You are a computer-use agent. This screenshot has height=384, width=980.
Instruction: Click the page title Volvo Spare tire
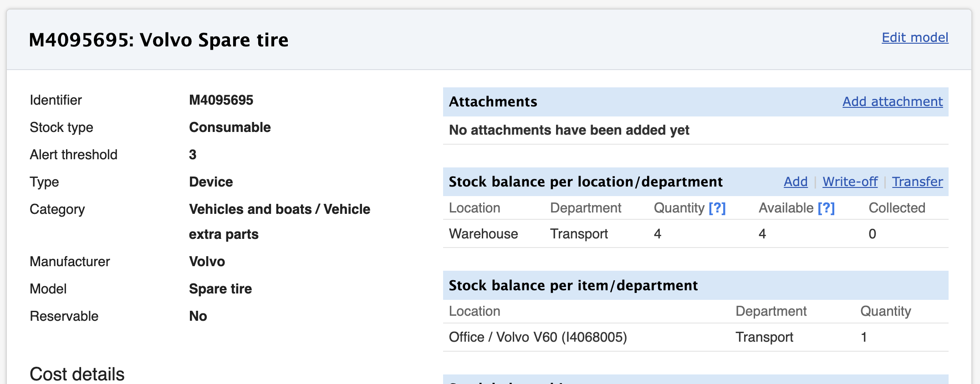click(158, 40)
